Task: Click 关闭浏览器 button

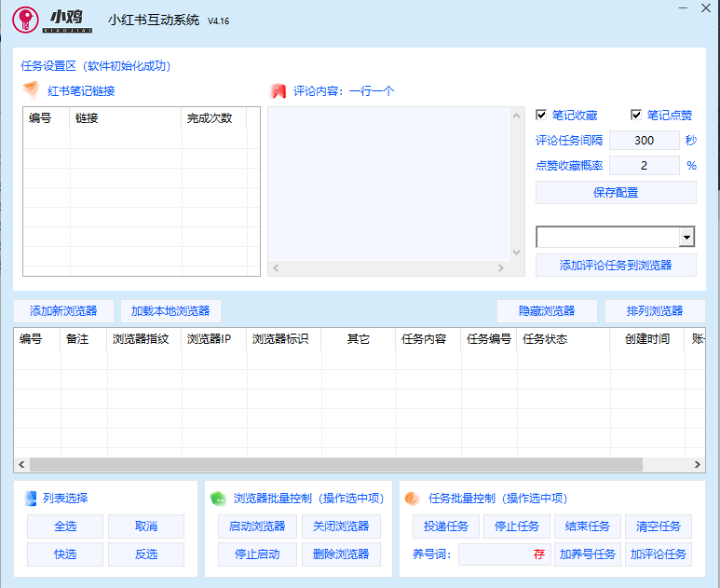Action: (341, 526)
